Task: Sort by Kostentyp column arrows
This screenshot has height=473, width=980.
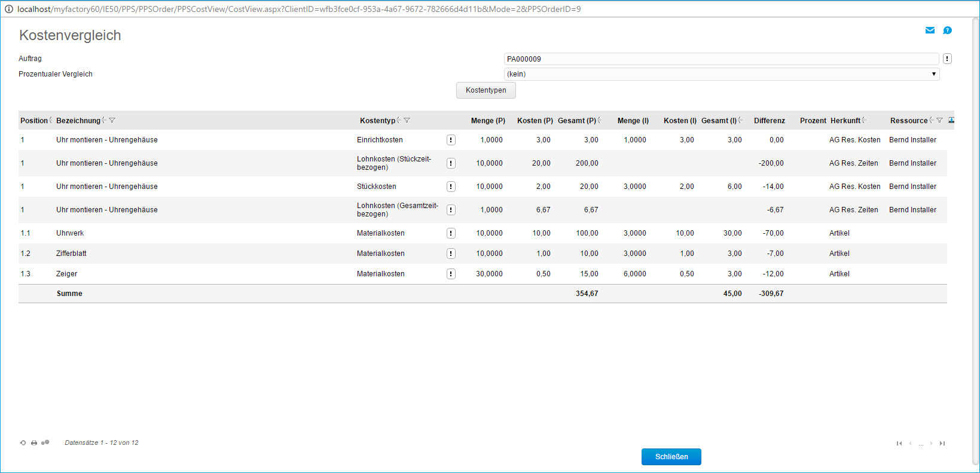Action: 398,120
